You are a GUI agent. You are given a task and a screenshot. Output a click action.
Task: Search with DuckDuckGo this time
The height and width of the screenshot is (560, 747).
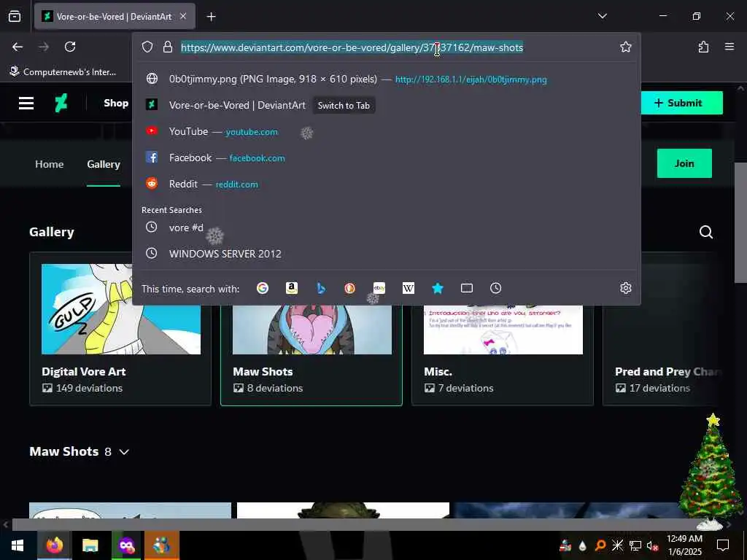(x=349, y=288)
